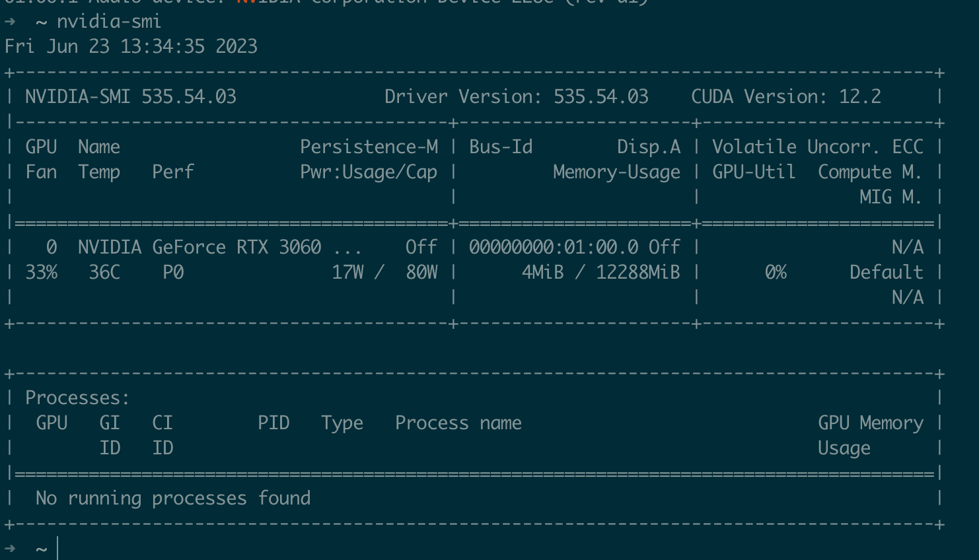Click the No running processes found message

pyautogui.click(x=173, y=499)
